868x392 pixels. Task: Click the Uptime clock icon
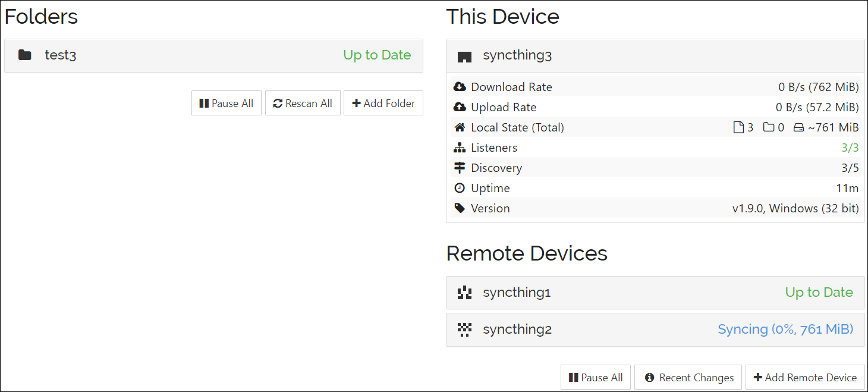coord(460,187)
